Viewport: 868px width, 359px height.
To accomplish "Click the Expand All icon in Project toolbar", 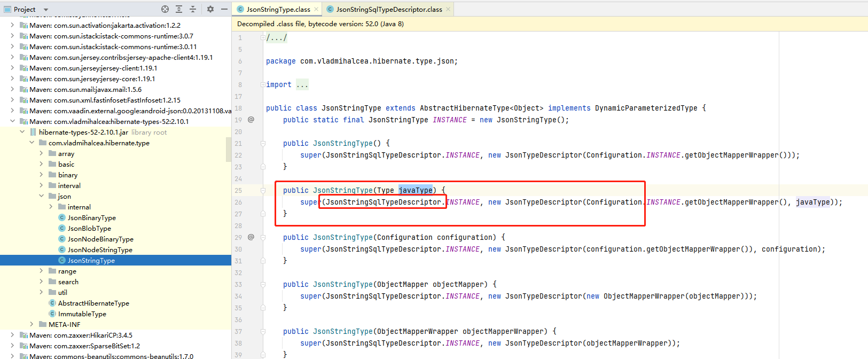I will click(x=179, y=9).
